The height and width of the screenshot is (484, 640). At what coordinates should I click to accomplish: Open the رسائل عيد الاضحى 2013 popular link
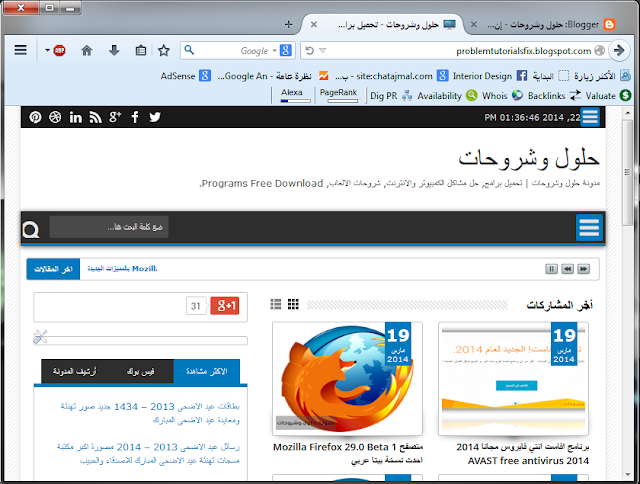tap(148, 453)
